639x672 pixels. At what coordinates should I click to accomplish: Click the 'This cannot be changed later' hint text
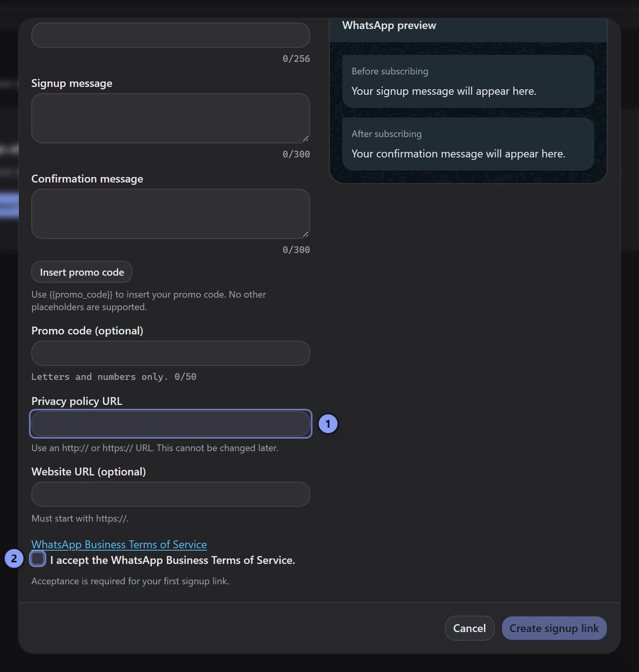coord(217,448)
